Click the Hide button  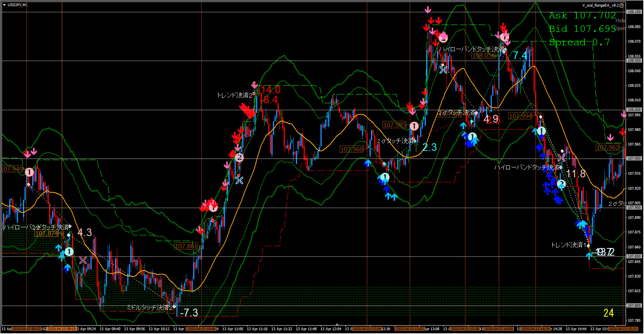[x=620, y=21]
